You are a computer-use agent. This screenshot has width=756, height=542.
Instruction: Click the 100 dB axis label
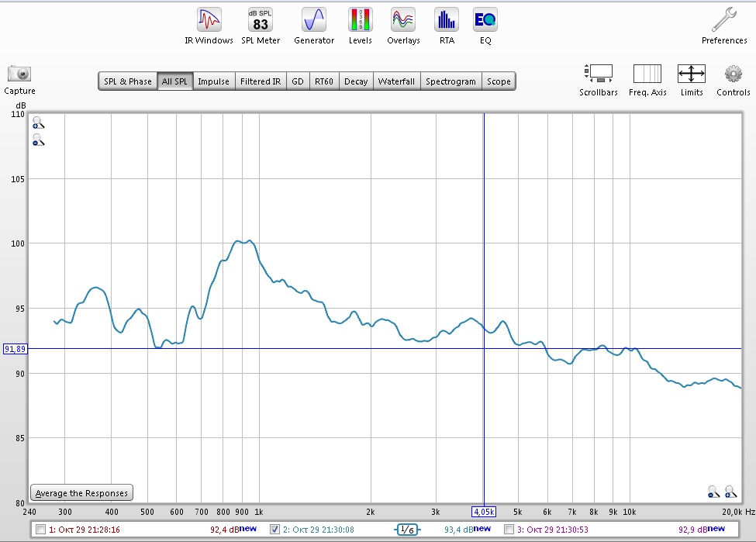(x=18, y=243)
